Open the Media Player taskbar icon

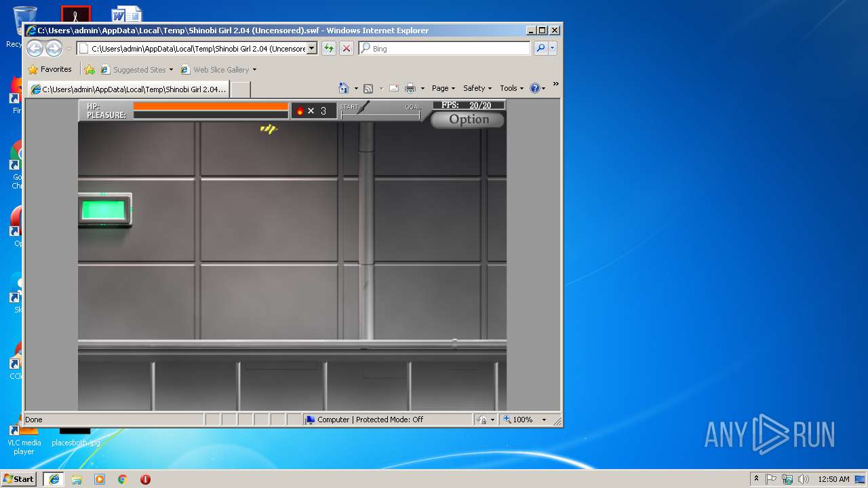tap(100, 479)
